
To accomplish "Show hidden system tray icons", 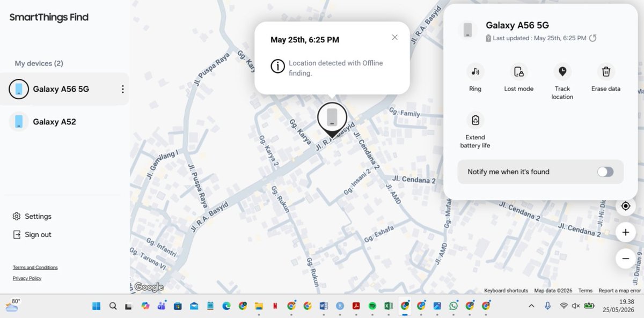I will pos(531,306).
